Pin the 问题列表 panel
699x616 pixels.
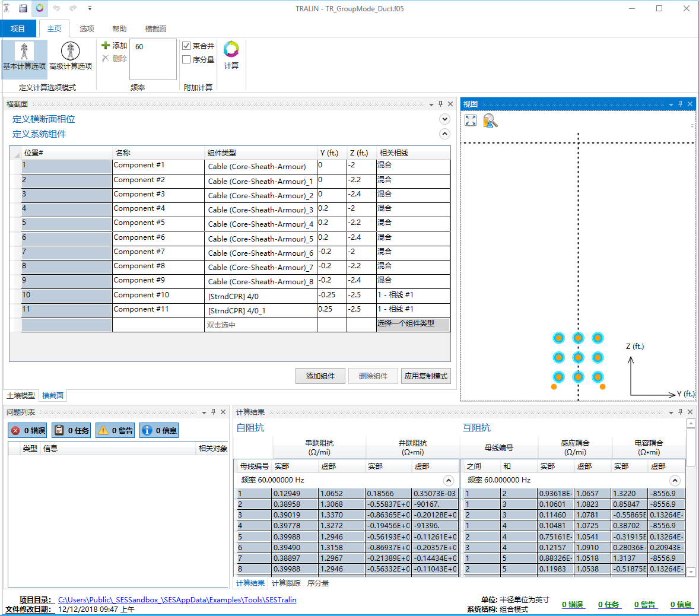(213, 412)
